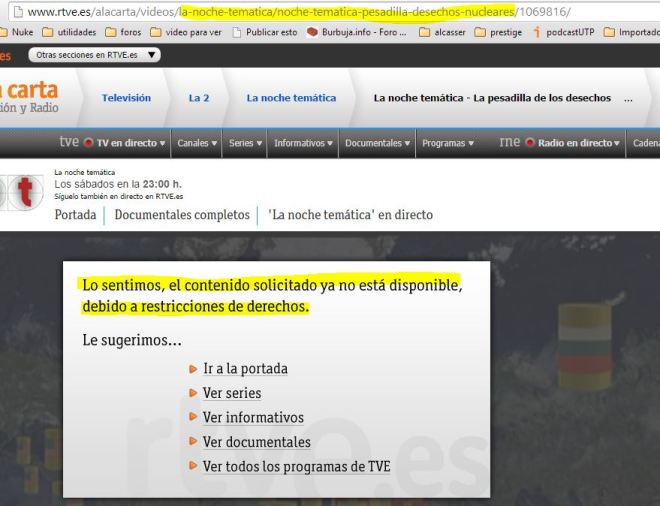Expand the Programas dropdown menu
The width and height of the screenshot is (660, 506).
click(447, 143)
